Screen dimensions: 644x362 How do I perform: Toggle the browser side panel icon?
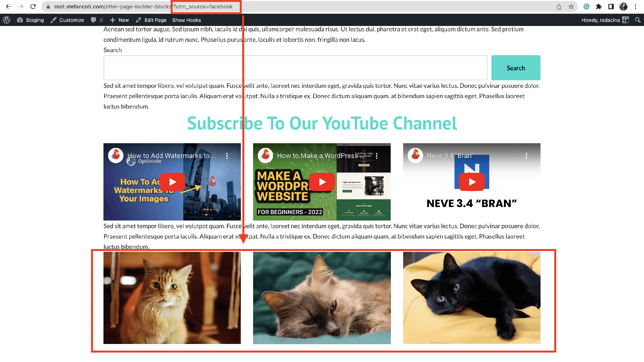611,6
